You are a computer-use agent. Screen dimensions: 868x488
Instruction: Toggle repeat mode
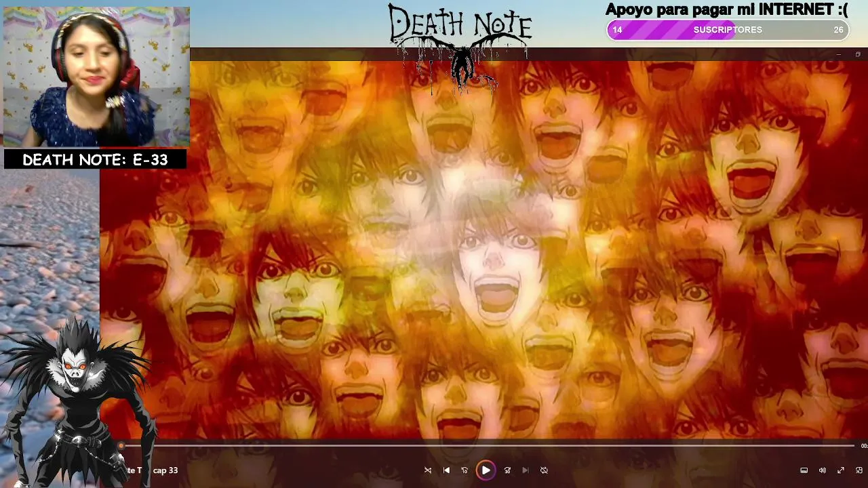tap(544, 470)
